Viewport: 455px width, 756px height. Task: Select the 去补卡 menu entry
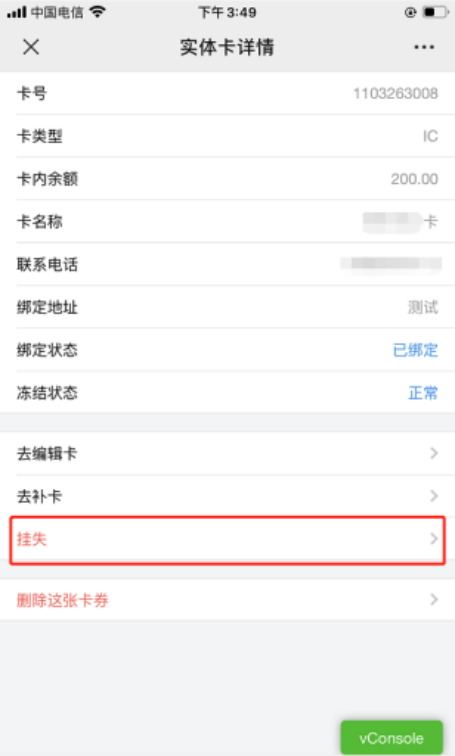click(228, 496)
